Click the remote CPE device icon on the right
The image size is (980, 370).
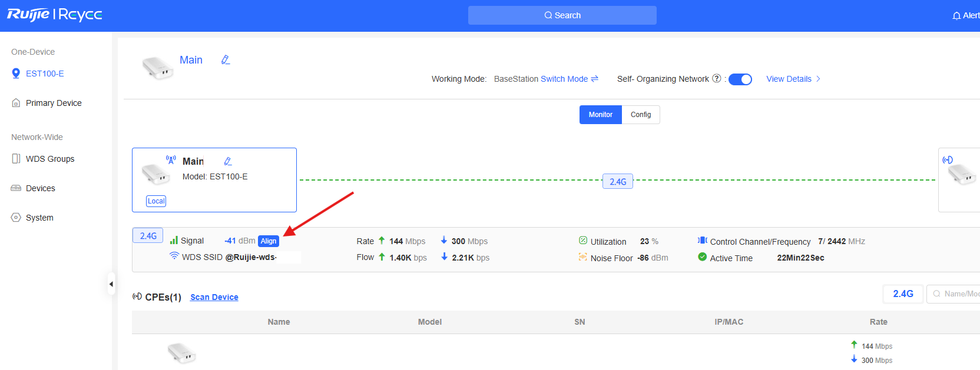pos(961,174)
